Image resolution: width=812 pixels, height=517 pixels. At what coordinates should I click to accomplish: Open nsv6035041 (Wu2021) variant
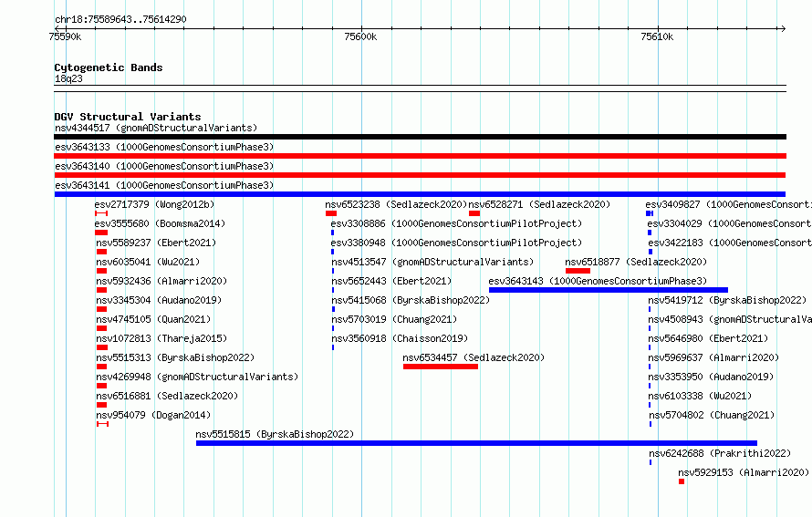(148, 262)
